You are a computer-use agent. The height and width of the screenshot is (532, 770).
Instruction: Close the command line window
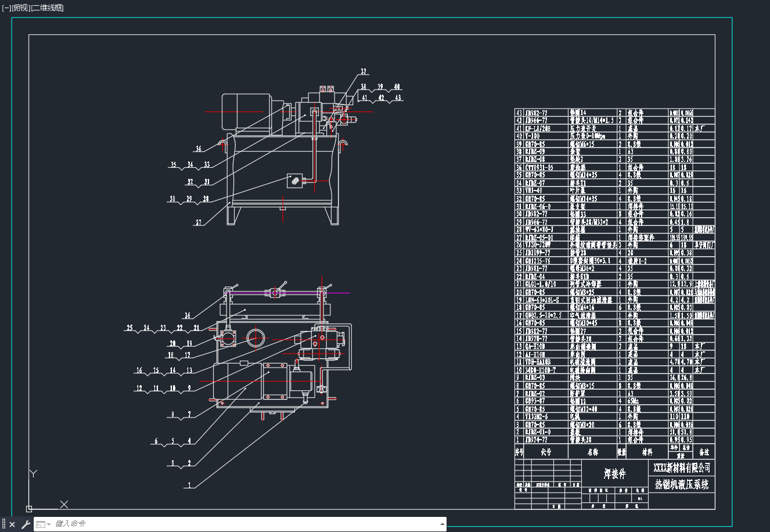[12, 524]
